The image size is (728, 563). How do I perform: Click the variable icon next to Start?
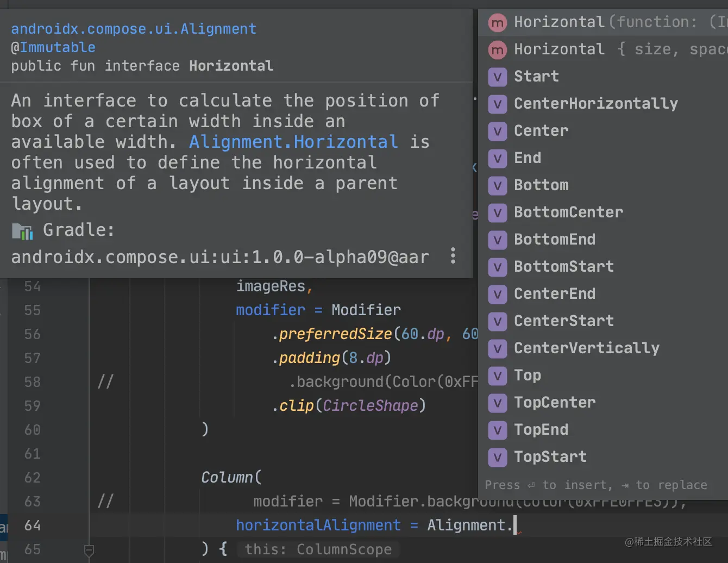[x=497, y=77]
